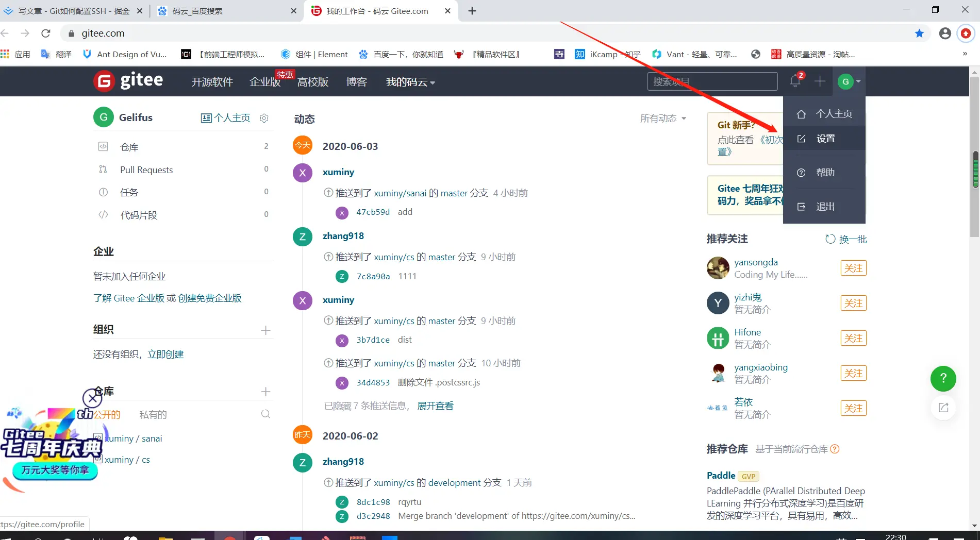The width and height of the screenshot is (980, 540).
Task: Open 高校版 in the navbar
Action: 313,82
